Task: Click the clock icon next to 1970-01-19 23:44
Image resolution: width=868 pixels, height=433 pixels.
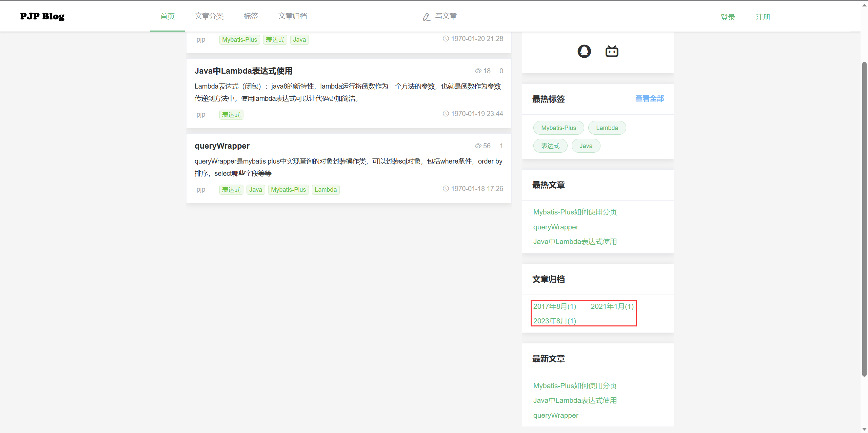Action: (446, 114)
